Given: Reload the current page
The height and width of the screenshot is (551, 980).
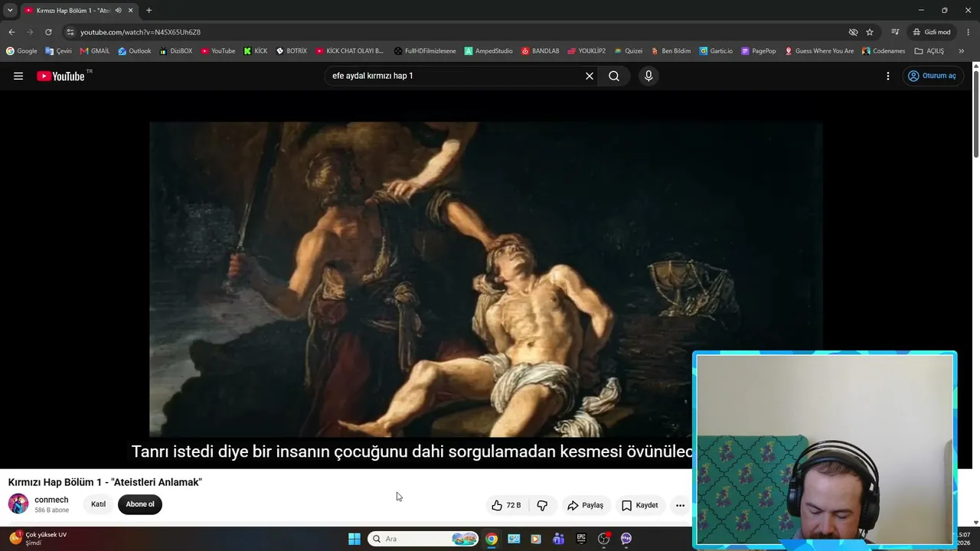Looking at the screenshot, I should [x=48, y=32].
